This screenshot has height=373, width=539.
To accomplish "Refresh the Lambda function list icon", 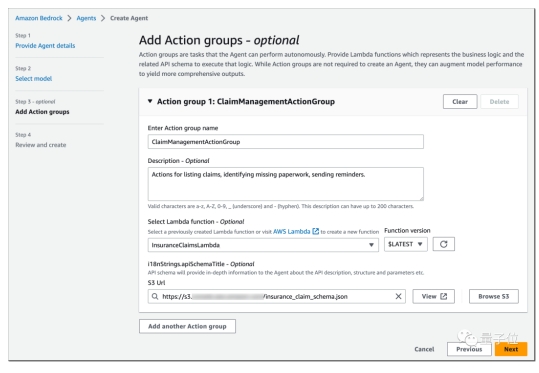I will tap(443, 244).
